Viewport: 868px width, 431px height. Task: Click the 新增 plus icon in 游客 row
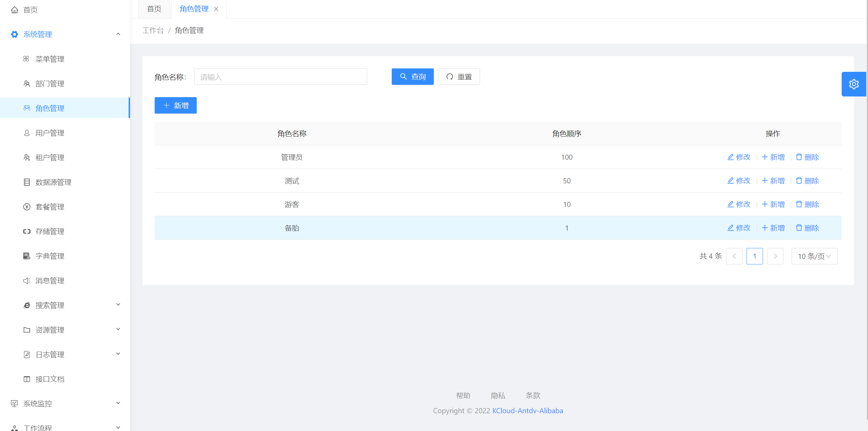[765, 204]
